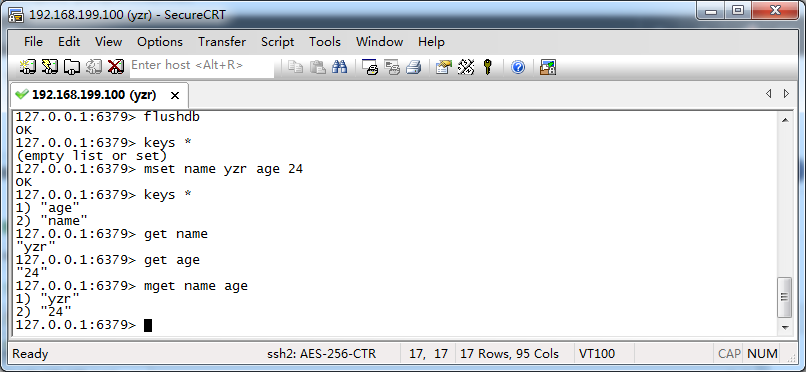
Task: Open the Window menu
Action: coord(379,42)
